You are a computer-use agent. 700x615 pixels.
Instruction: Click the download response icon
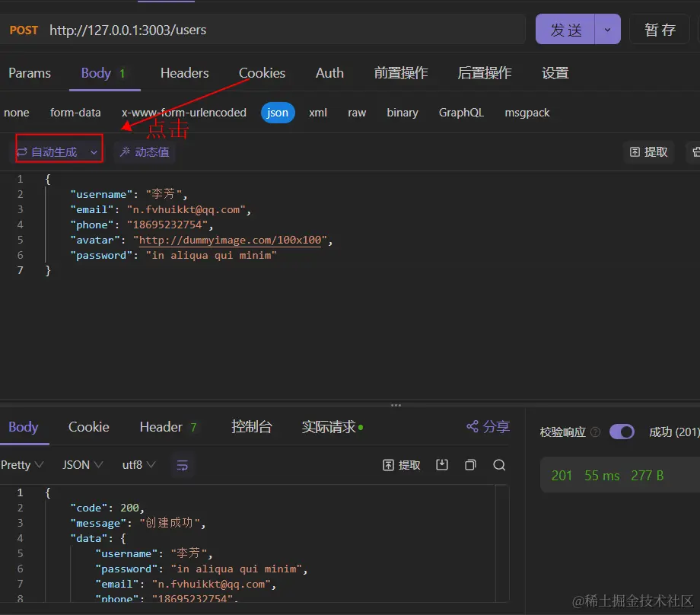click(442, 465)
